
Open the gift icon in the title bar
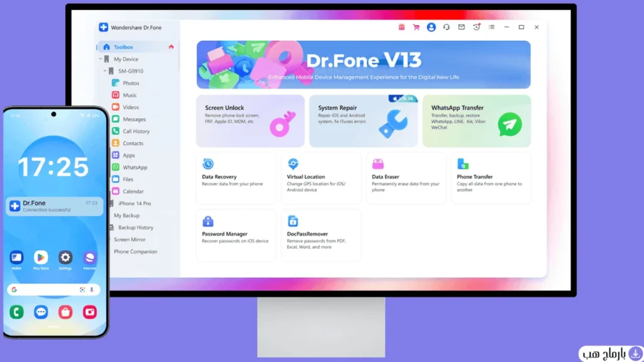point(401,27)
